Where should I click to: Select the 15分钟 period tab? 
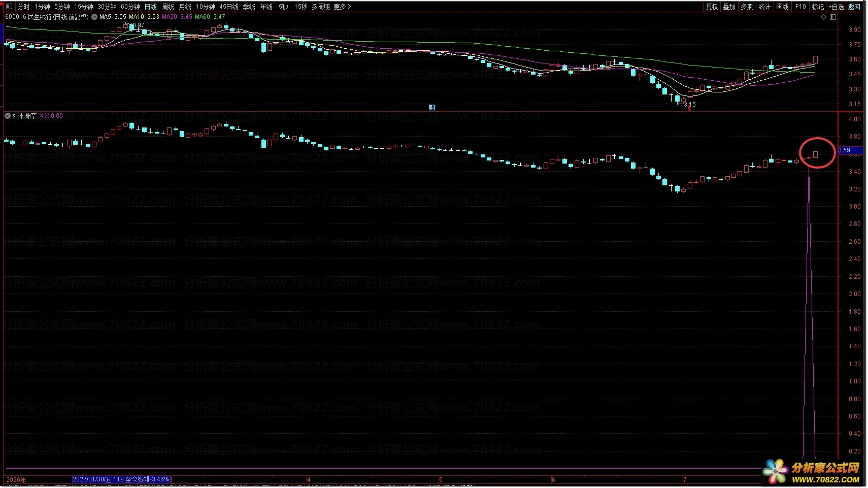(x=84, y=7)
